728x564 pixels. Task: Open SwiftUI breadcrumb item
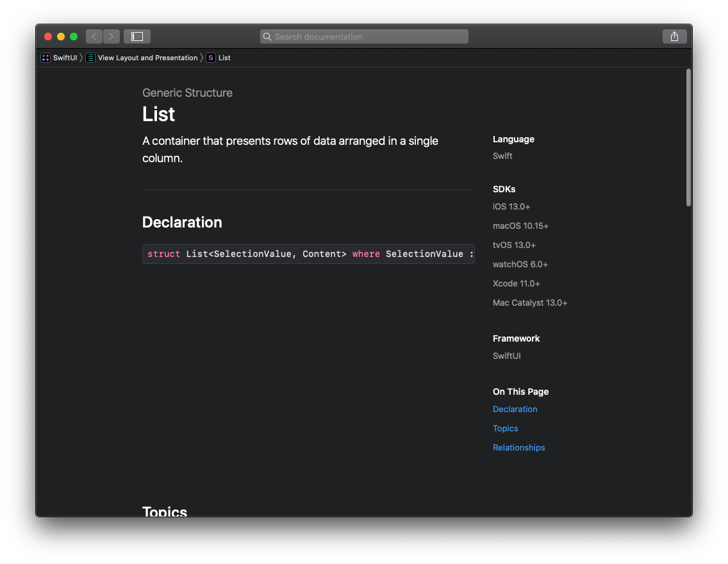click(x=65, y=58)
